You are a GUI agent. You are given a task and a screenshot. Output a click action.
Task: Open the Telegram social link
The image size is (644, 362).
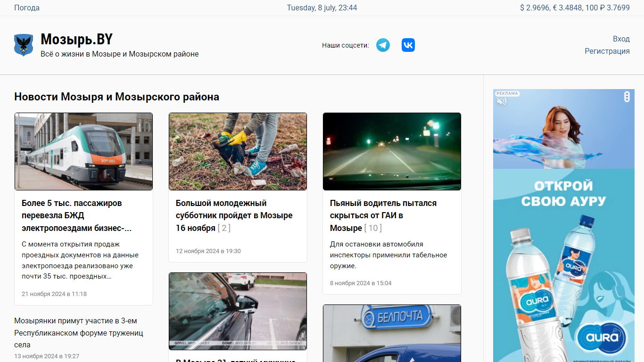(383, 45)
